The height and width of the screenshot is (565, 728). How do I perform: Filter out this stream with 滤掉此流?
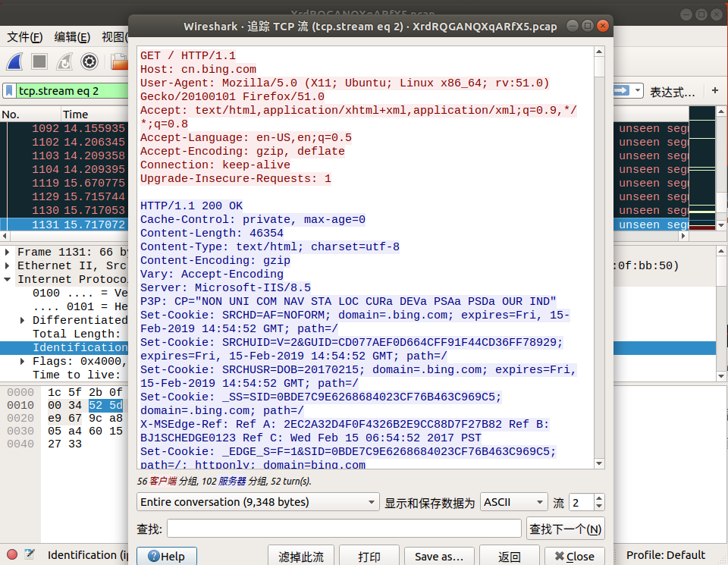pyautogui.click(x=301, y=556)
